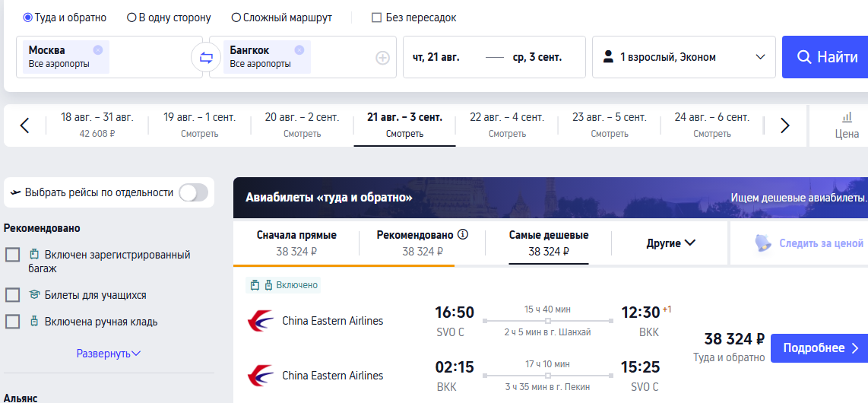
Task: Select 22 авг. – 4 сент. dates
Action: click(507, 125)
